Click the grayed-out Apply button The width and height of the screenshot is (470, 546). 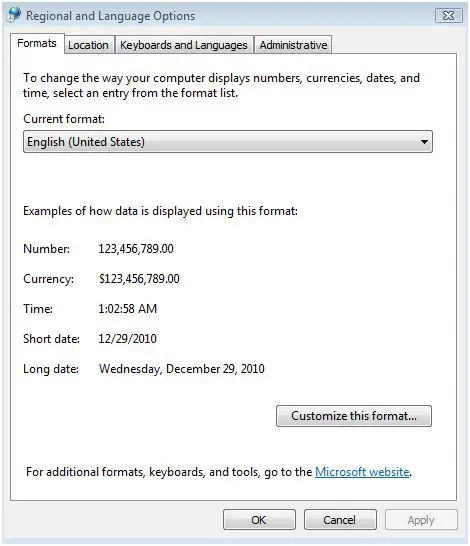click(421, 520)
